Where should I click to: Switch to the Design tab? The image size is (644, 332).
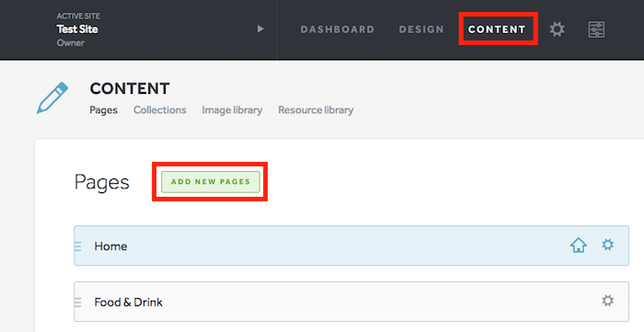coord(421,29)
